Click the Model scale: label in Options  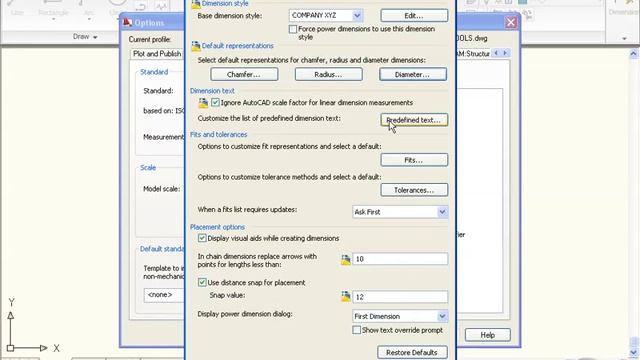[162, 189]
